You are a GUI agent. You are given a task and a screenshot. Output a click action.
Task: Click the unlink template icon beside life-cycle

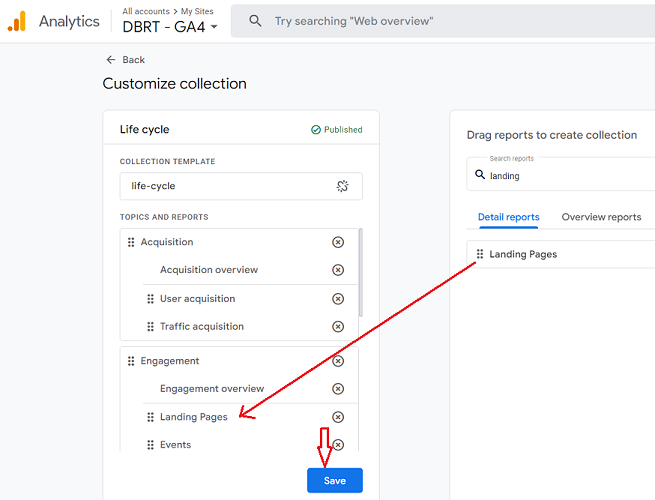point(343,186)
